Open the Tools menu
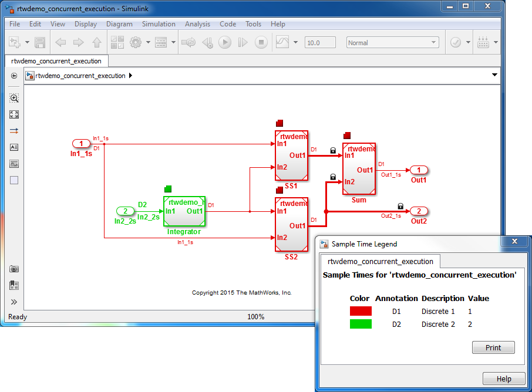Screen dimensions: 532x392 point(253,24)
